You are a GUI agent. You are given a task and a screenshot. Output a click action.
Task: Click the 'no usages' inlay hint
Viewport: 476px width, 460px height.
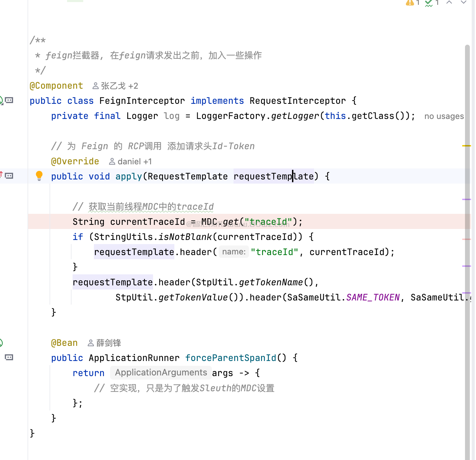point(444,116)
